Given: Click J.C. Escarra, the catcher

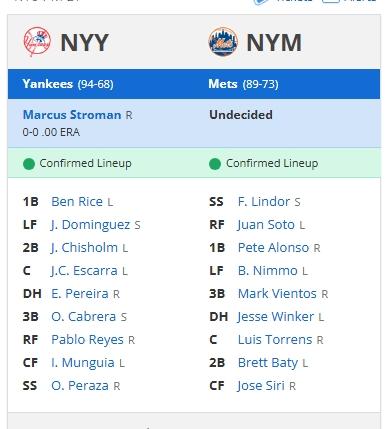Looking at the screenshot, I should click(84, 271).
